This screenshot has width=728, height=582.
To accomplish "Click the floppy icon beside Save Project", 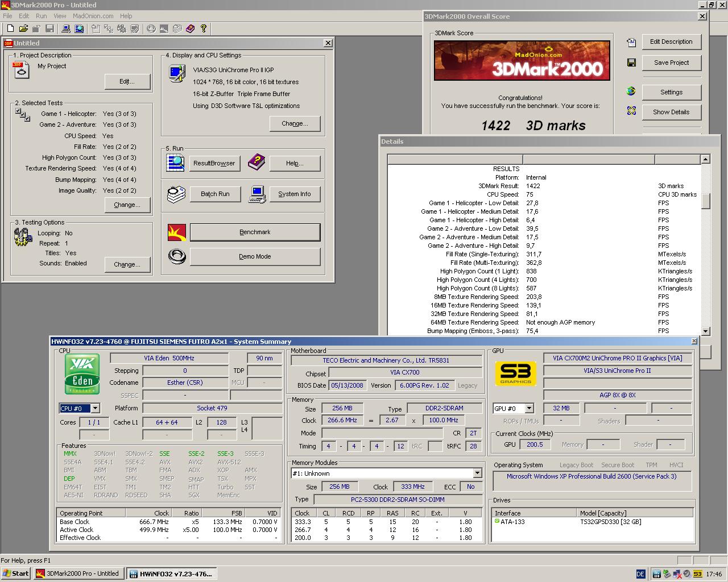I will [631, 63].
